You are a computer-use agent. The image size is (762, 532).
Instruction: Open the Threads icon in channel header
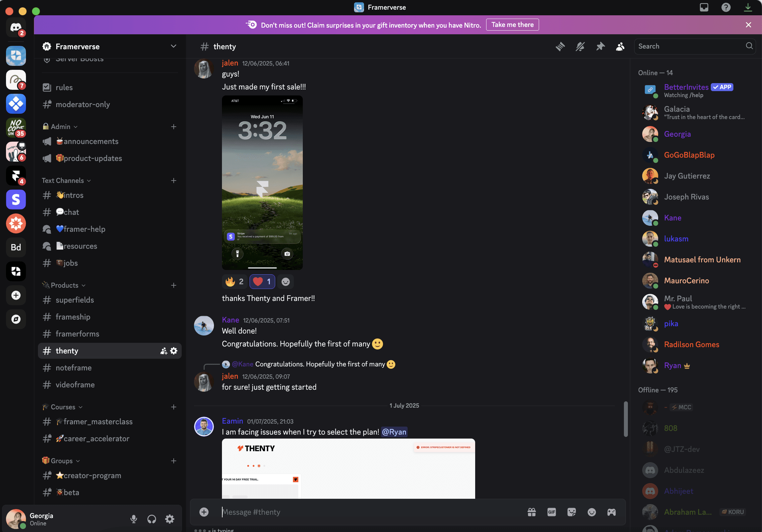(x=560, y=47)
